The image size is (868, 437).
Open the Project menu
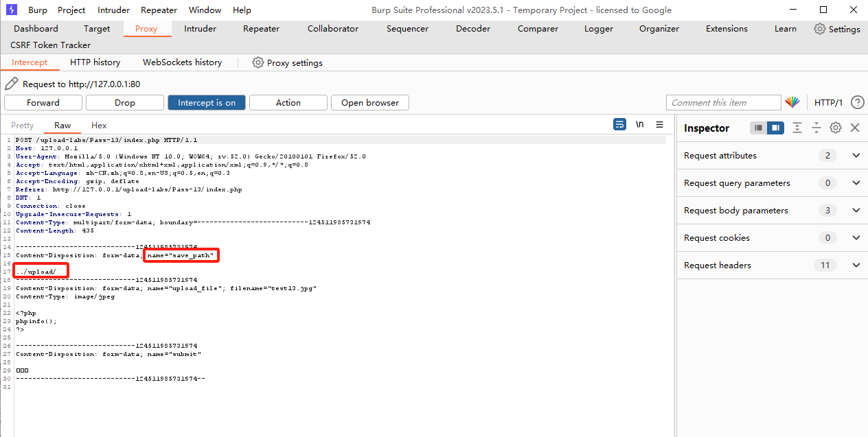(x=71, y=10)
